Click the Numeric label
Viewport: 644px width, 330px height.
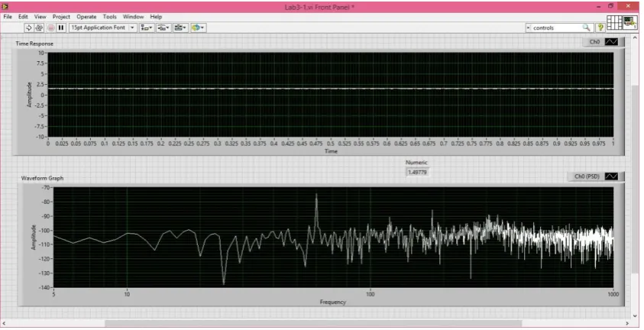416,163
